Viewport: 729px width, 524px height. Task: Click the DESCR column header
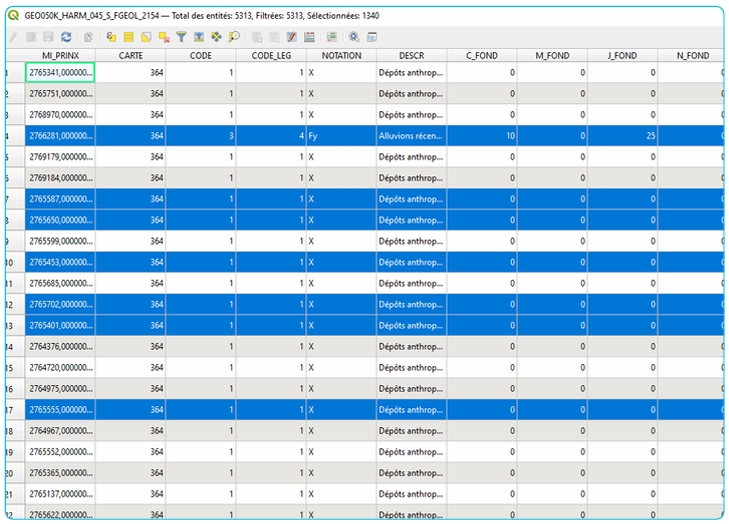tap(411, 56)
